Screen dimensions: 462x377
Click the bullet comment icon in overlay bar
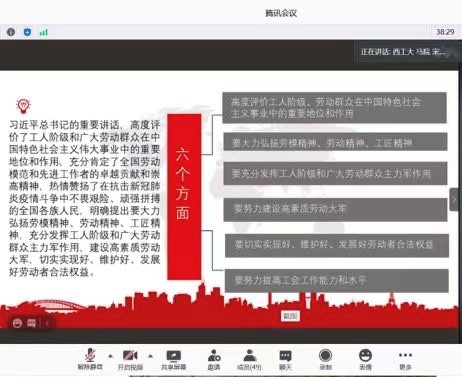[31, 323]
